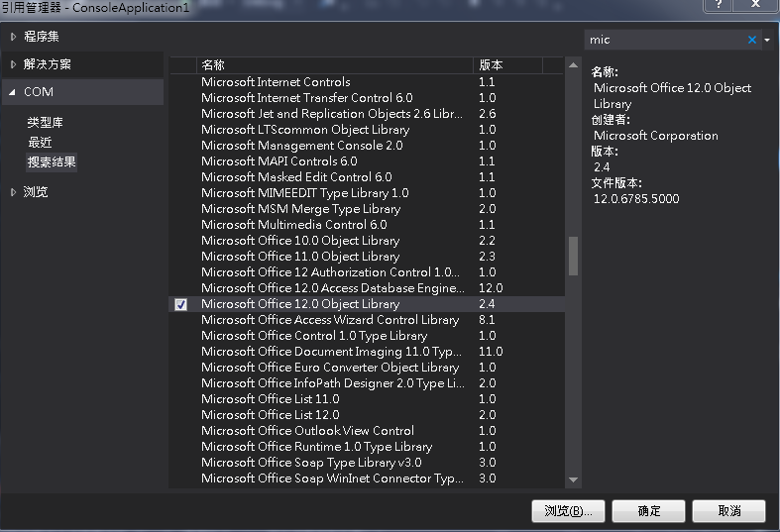The image size is (780, 532).
Task: Select Microsoft Management Console 2.0
Action: [x=367, y=146]
